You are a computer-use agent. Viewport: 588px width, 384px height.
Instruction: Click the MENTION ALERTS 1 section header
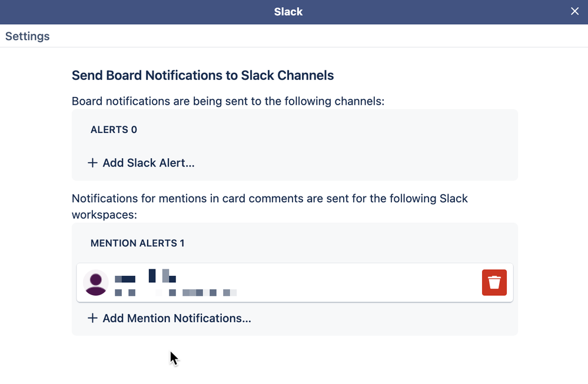tap(137, 243)
